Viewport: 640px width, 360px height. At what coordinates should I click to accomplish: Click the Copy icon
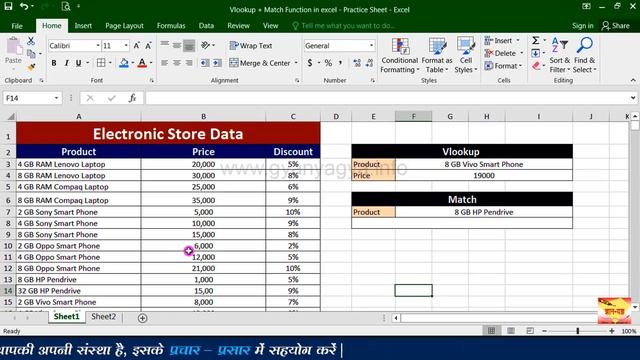click(31, 53)
